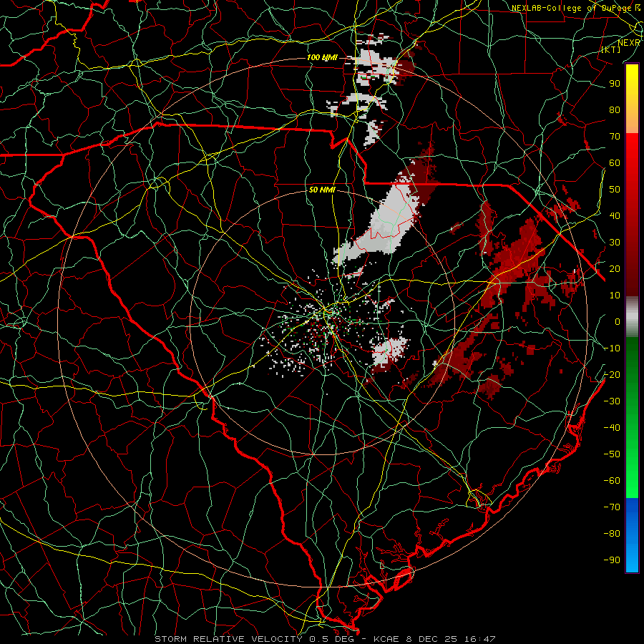
Task: Click the -90 value on velocity scale
Action: tap(612, 560)
